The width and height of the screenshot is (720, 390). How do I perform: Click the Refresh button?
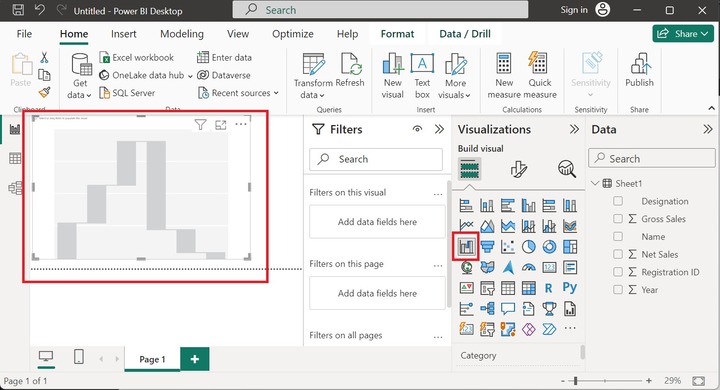[x=350, y=70]
